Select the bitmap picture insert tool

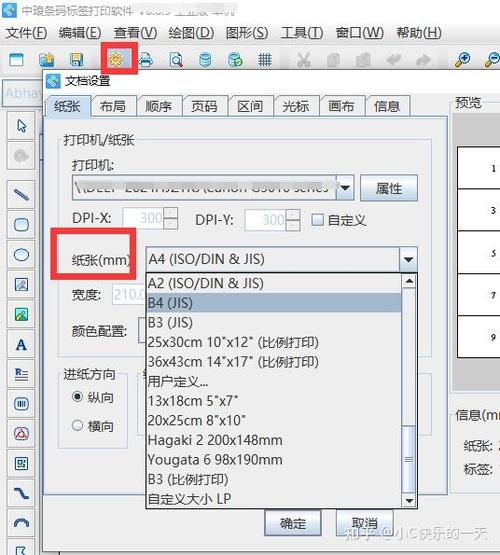pos(21,315)
